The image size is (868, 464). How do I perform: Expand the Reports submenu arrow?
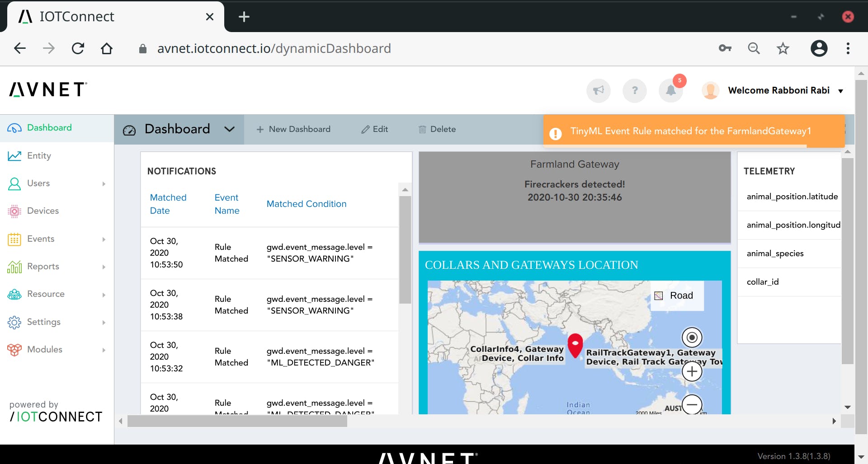[104, 267]
